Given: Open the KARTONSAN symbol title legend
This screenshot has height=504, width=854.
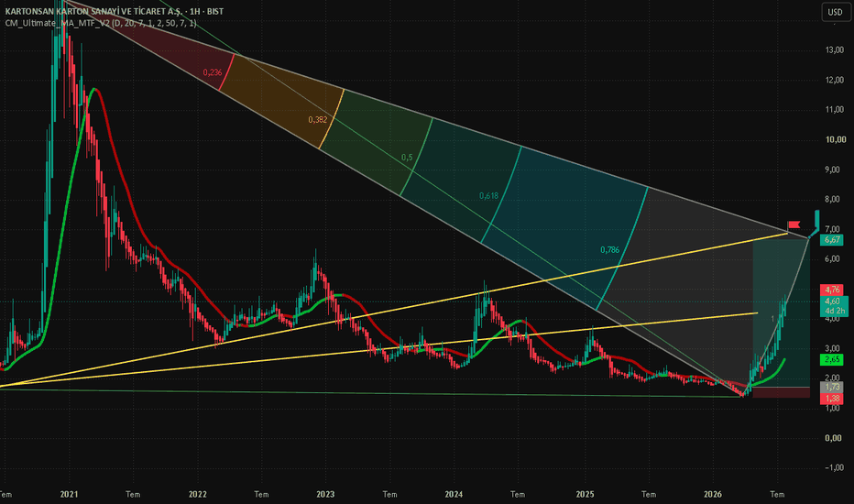Looking at the screenshot, I should click(115, 11).
